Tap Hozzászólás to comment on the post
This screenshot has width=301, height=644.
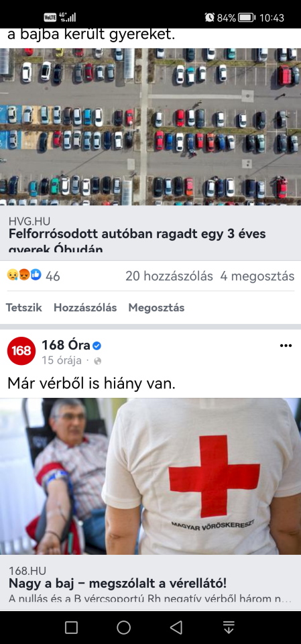pos(85,308)
